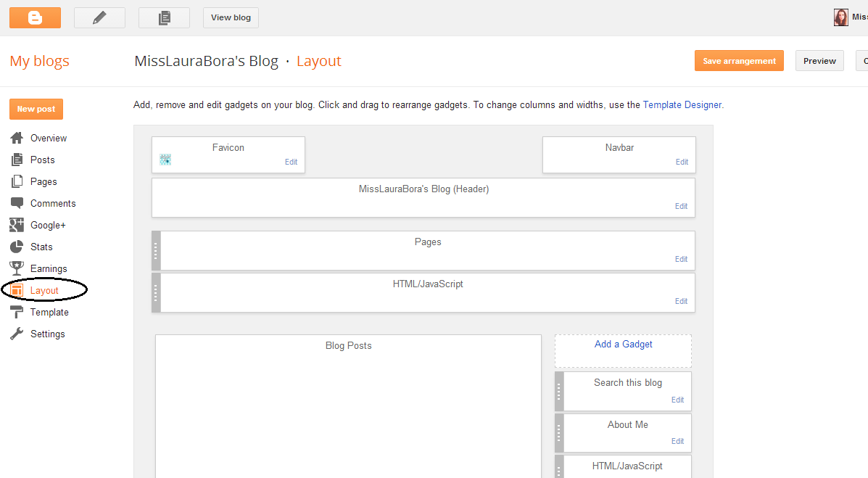Viewport: 868px width, 478px height.
Task: Grab the Pages gadget drag handle
Action: 156,251
